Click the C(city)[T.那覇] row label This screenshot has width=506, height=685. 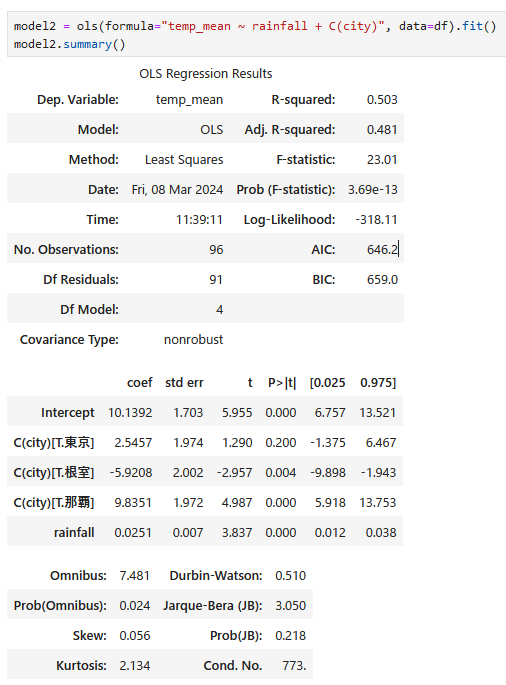54,502
